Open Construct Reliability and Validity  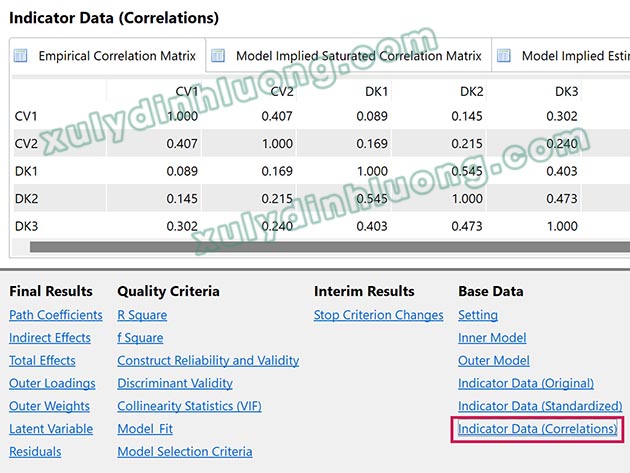tap(208, 360)
